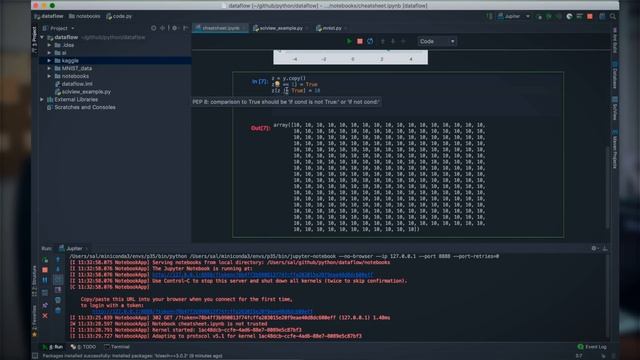Open the Database side tool window
The width and height of the screenshot is (640, 360).
click(x=615, y=76)
